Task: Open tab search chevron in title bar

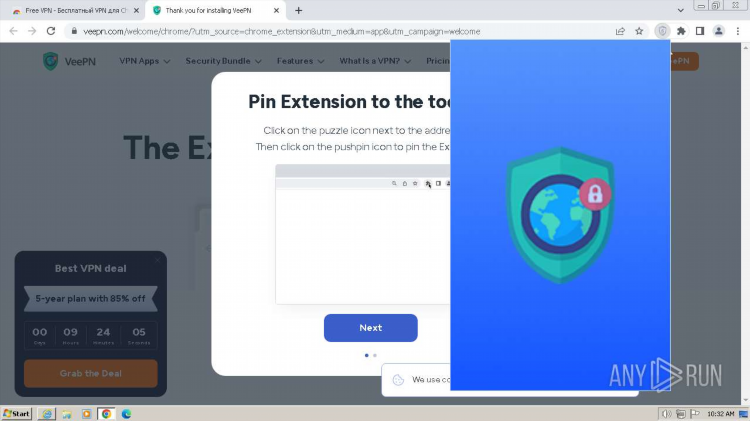Action: 681,11
